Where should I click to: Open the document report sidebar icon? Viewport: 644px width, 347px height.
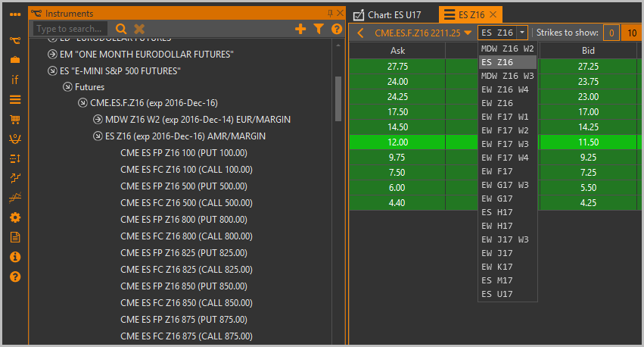tap(15, 237)
